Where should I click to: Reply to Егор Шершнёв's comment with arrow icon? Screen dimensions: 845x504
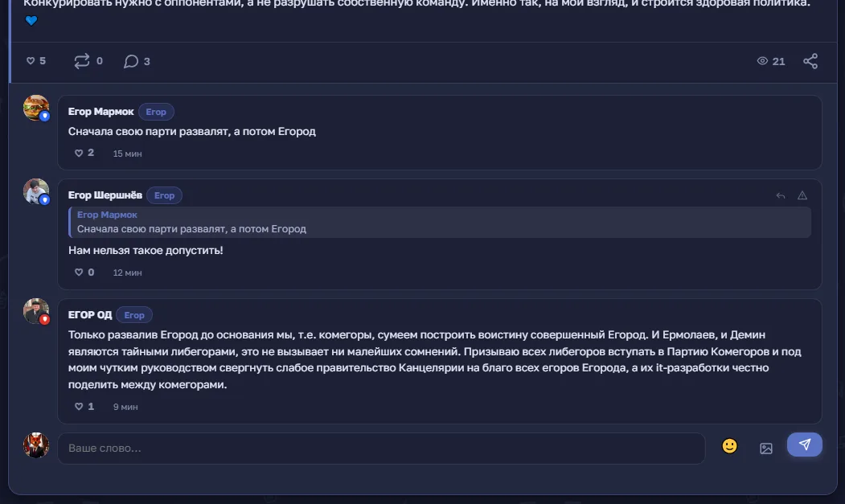coord(781,195)
